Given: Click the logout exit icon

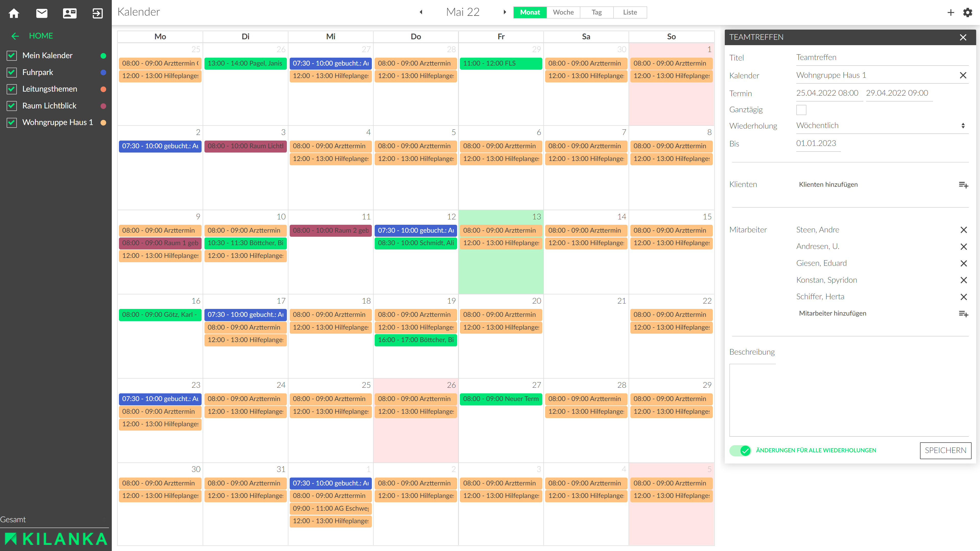Looking at the screenshot, I should coord(97,13).
